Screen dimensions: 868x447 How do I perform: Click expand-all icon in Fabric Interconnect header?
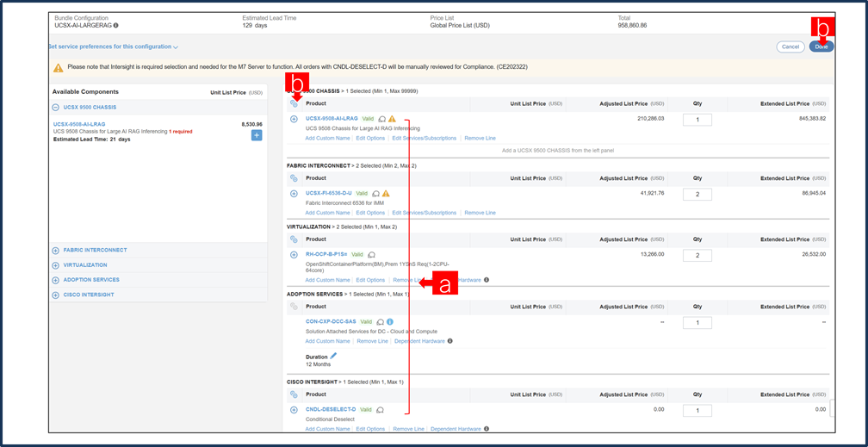[294, 178]
